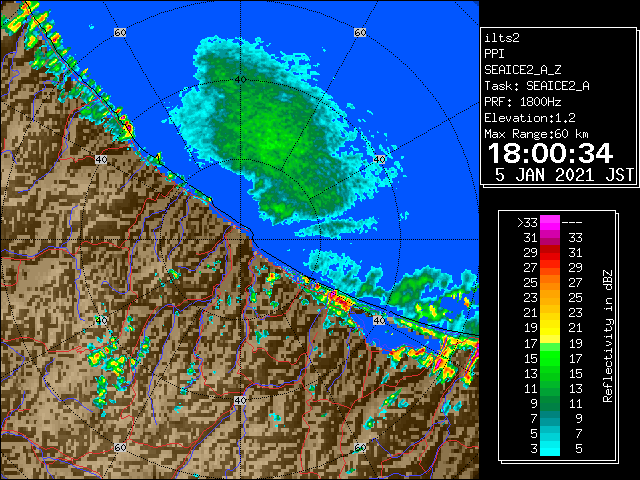640x480 pixels.
Task: Click the '60' range ring label at bottom left
Action: click(120, 448)
